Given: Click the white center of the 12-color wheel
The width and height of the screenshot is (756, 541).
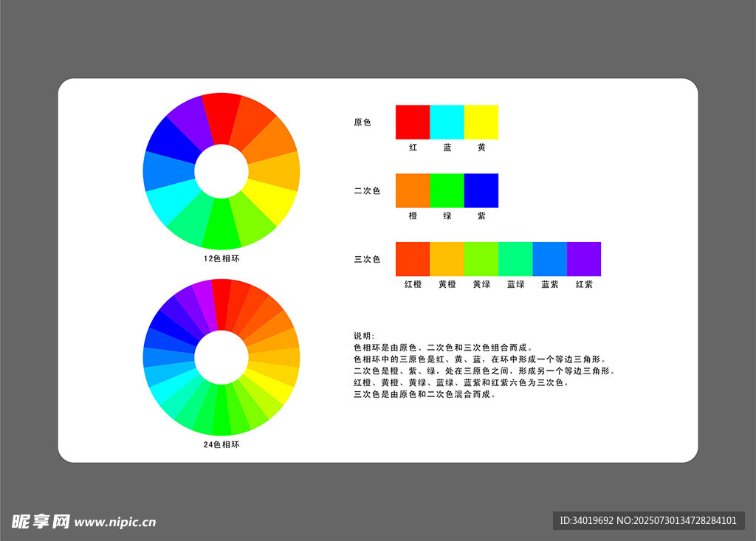Looking at the screenshot, I should tap(221, 171).
